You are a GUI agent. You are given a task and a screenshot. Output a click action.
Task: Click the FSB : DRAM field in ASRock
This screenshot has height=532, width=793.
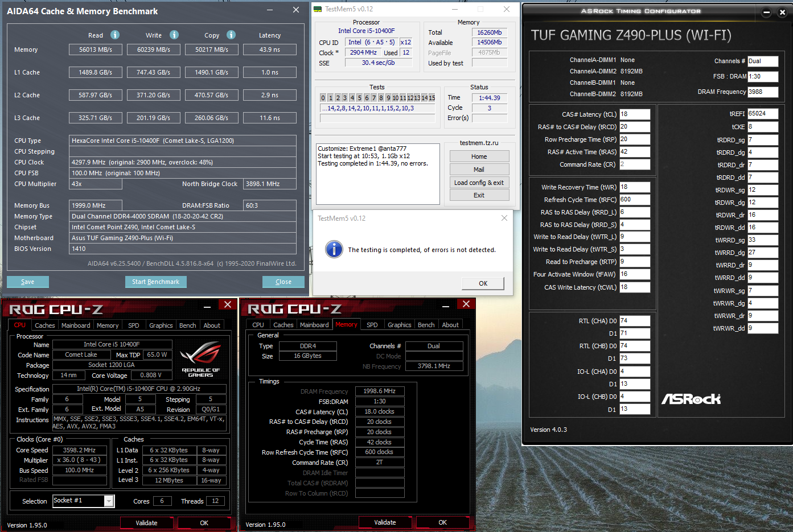tap(762, 76)
